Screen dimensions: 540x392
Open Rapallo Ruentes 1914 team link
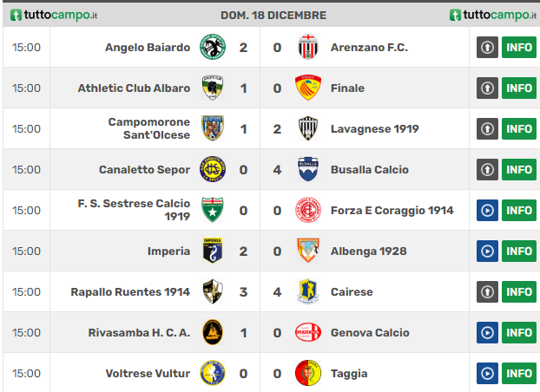pos(130,292)
